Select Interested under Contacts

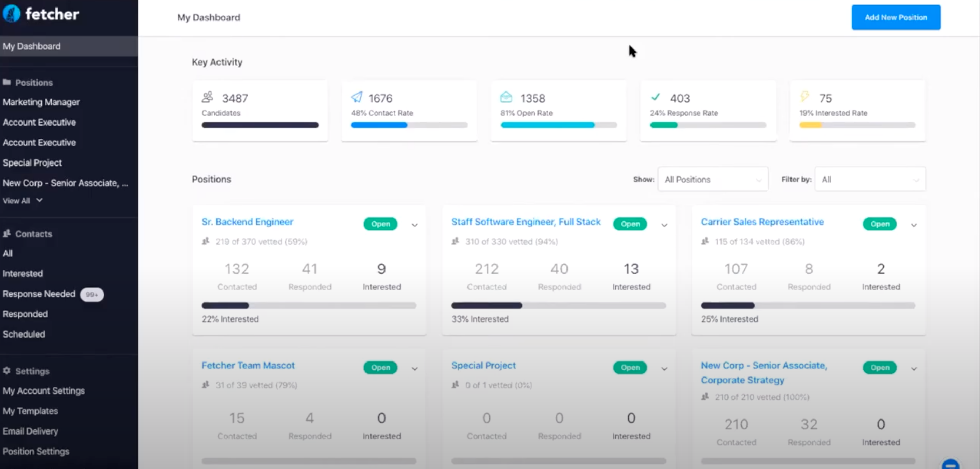point(23,273)
